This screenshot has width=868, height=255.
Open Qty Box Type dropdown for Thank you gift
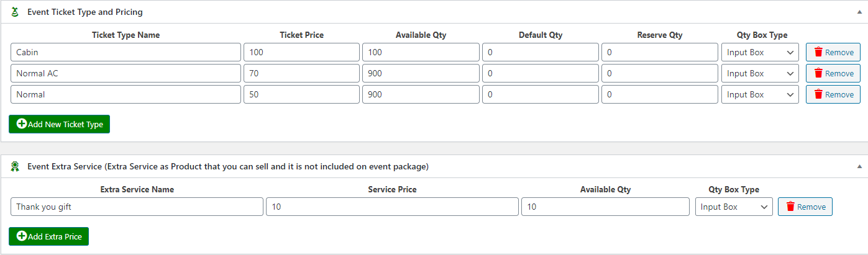click(x=734, y=207)
